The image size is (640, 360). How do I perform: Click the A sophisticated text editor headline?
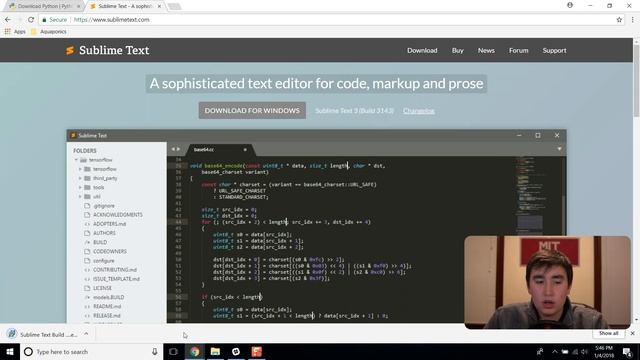316,83
